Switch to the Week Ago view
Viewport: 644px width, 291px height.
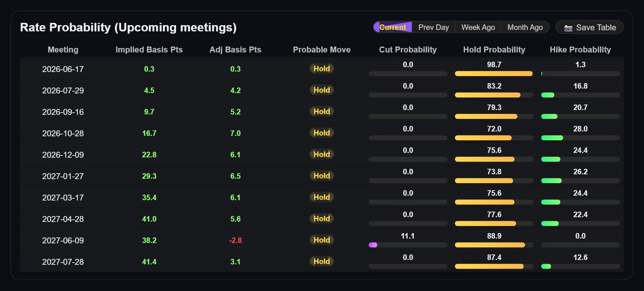(478, 27)
